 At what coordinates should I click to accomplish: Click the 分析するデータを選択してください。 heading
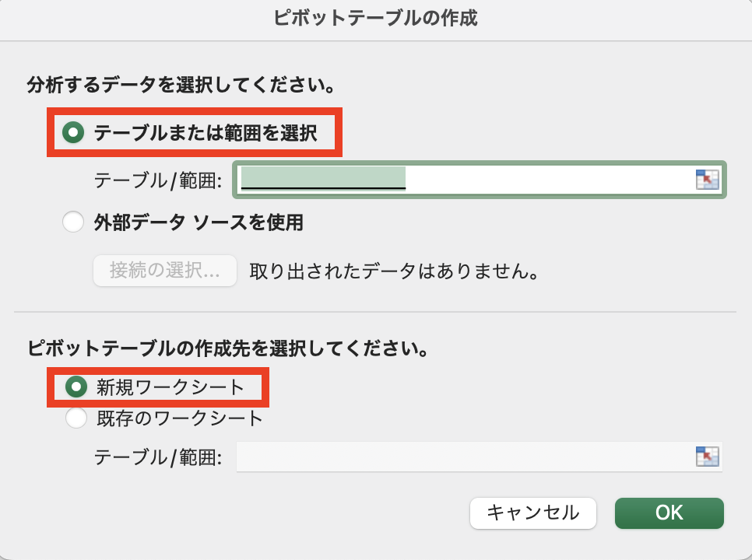tap(186, 83)
